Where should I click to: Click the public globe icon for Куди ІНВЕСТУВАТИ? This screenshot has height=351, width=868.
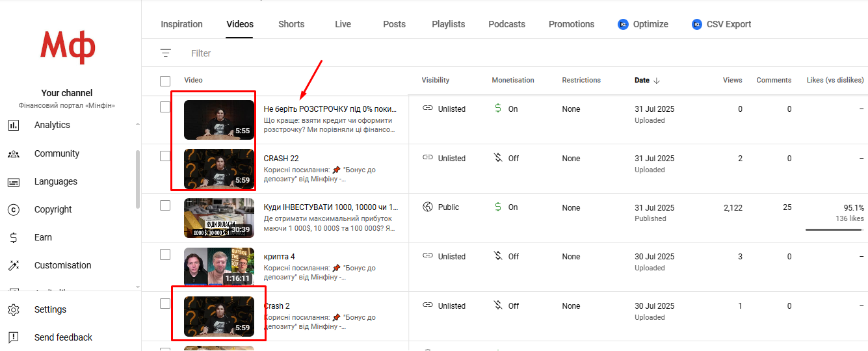tap(427, 207)
